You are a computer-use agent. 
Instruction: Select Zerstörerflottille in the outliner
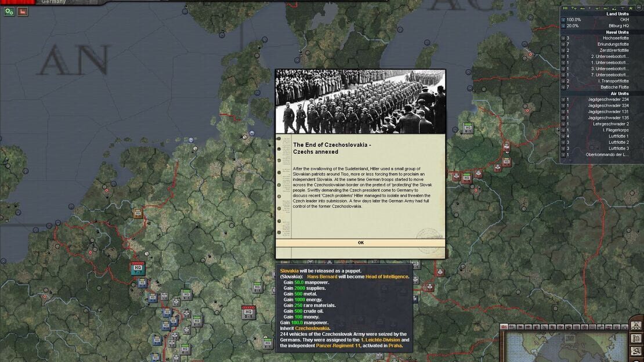614,50
